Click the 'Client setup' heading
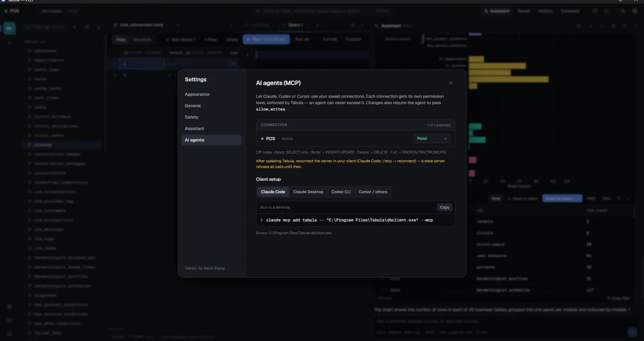The width and height of the screenshot is (644, 341). coord(268,179)
